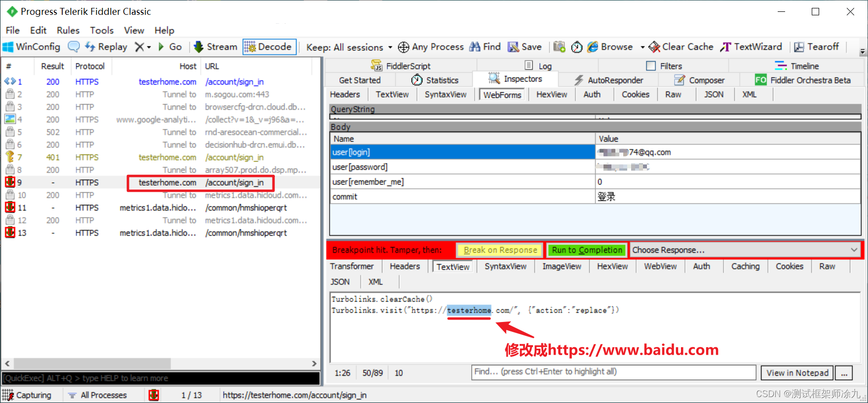Screen dimensions: 868x403
Task: Select the response ImageView tab
Action: point(562,266)
